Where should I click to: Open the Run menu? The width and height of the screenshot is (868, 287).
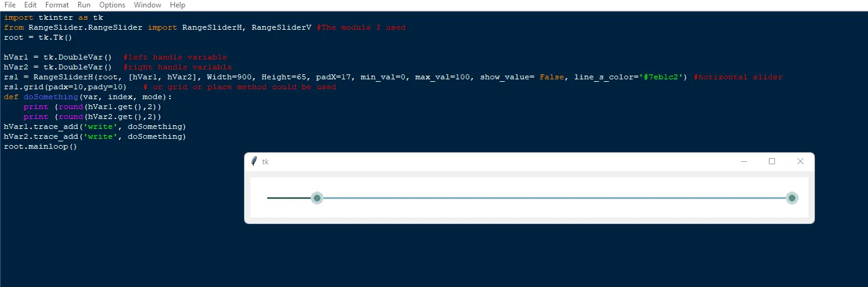click(x=84, y=5)
